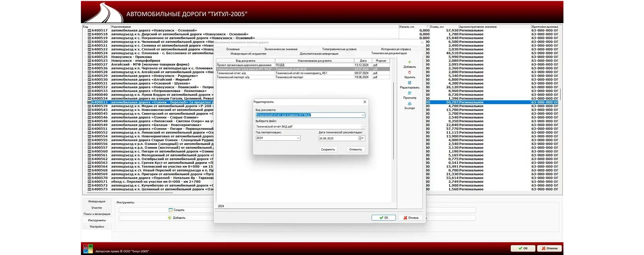
Task: Click the file browse ellipsis button
Action: (363, 127)
